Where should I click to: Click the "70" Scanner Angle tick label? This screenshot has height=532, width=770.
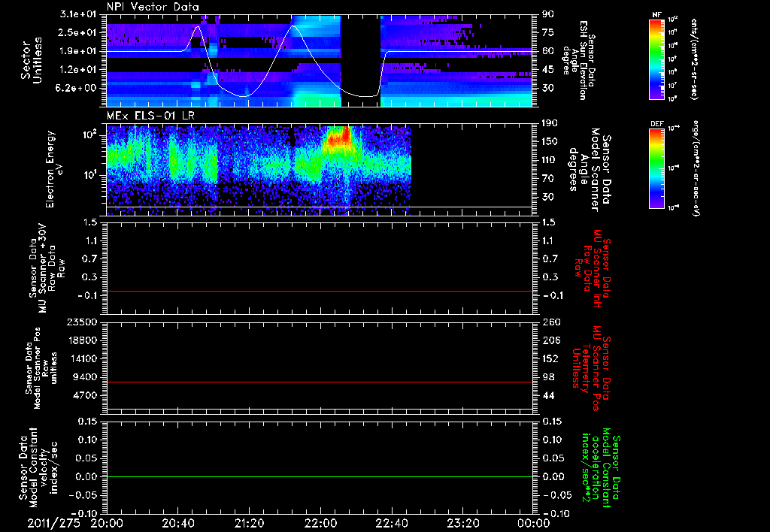coord(548,179)
